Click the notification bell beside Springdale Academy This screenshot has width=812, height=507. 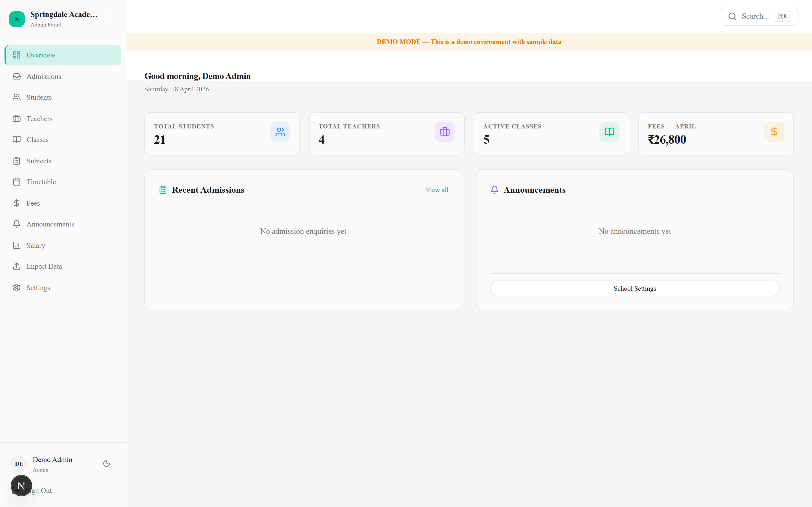[108, 19]
